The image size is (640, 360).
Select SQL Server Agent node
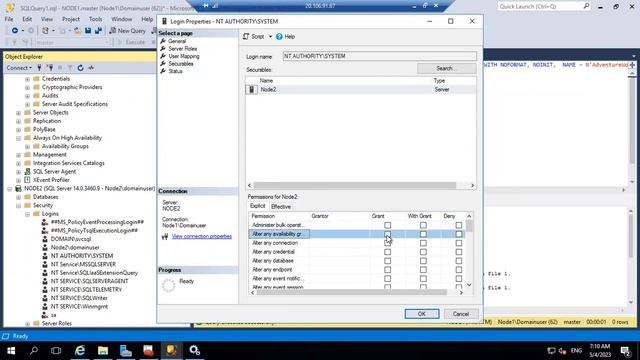(x=54, y=171)
